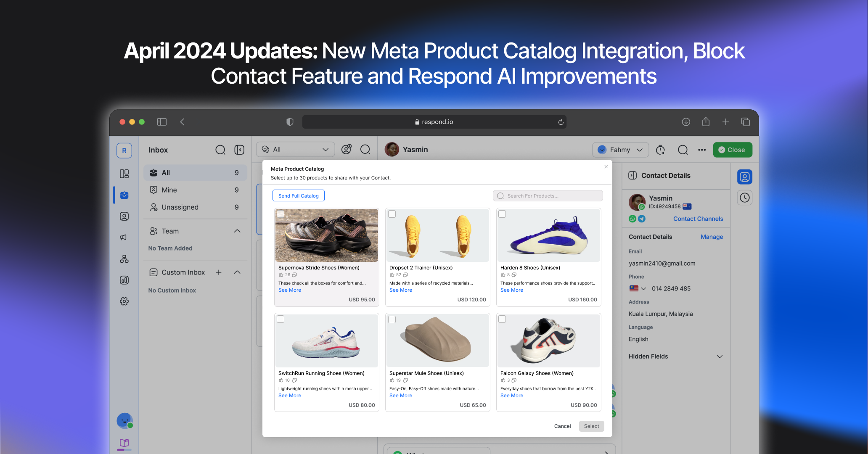
Task: Expand the Hidden Fields section
Action: click(x=720, y=356)
